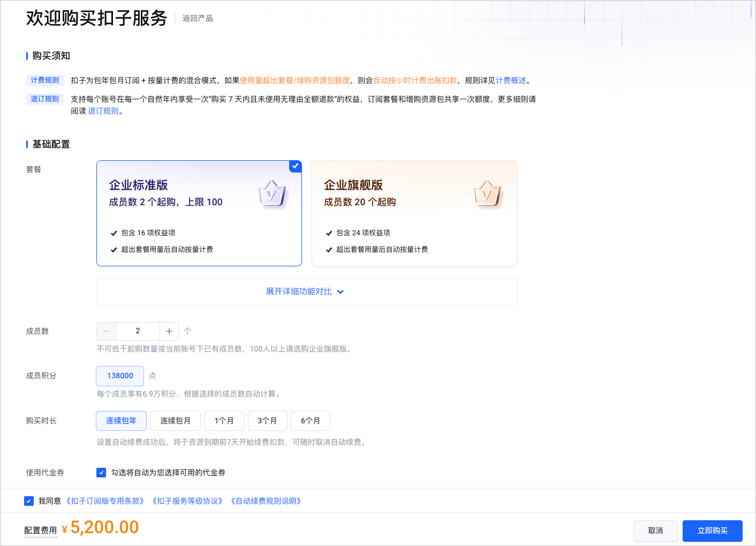Click the 计费规则 tag icon

click(x=45, y=80)
